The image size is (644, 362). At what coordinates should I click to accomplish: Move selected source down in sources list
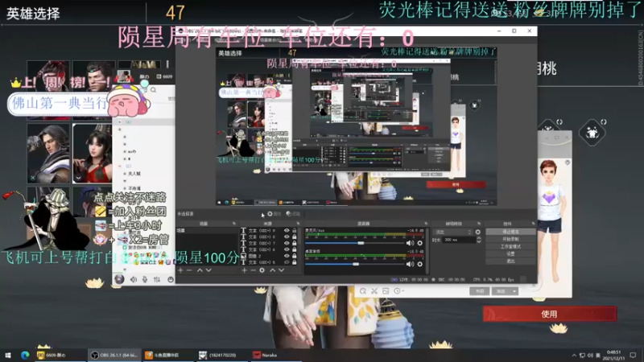(281, 270)
